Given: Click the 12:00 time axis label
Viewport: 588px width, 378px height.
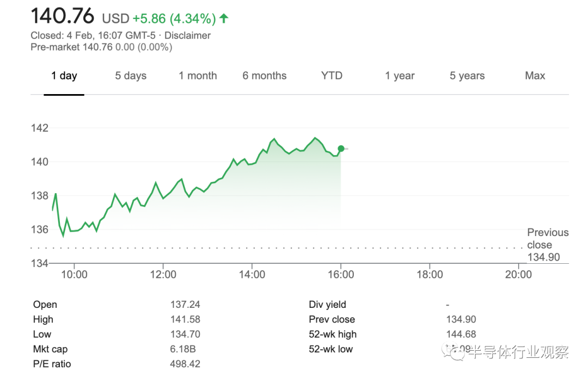Looking at the screenshot, I should click(x=163, y=275).
